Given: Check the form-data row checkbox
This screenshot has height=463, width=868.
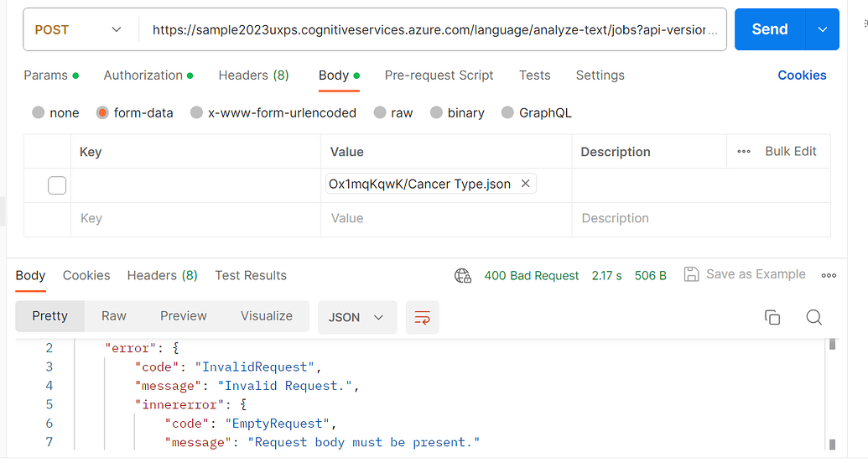Looking at the screenshot, I should [57, 185].
